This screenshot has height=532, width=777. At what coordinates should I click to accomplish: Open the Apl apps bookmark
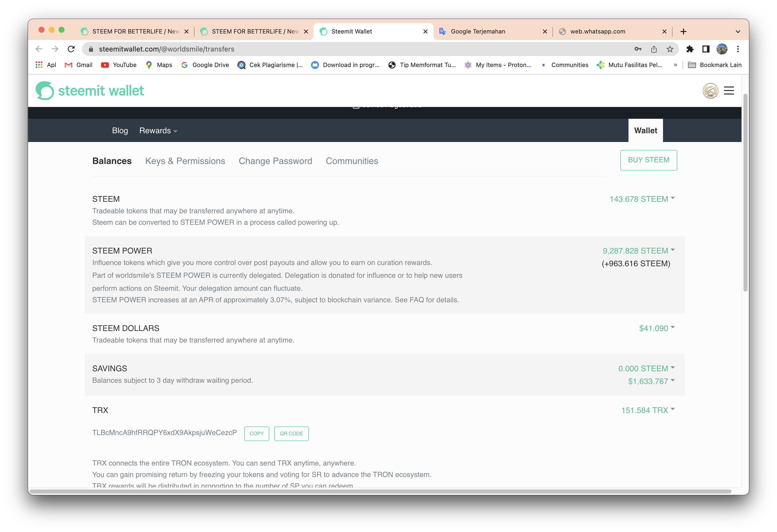coord(46,65)
